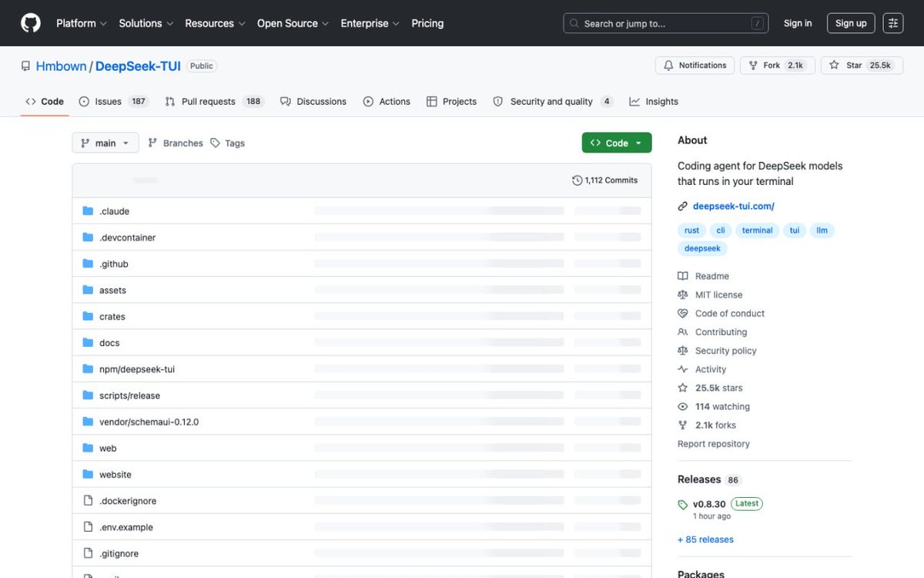The image size is (924, 578).
Task: Click the file icon beside .env.example
Action: [x=88, y=527]
